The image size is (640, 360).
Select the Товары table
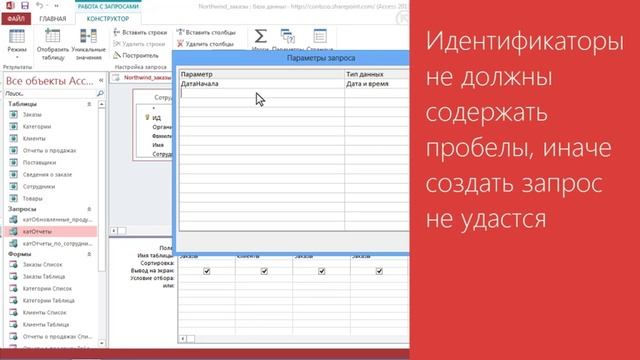coord(51,198)
